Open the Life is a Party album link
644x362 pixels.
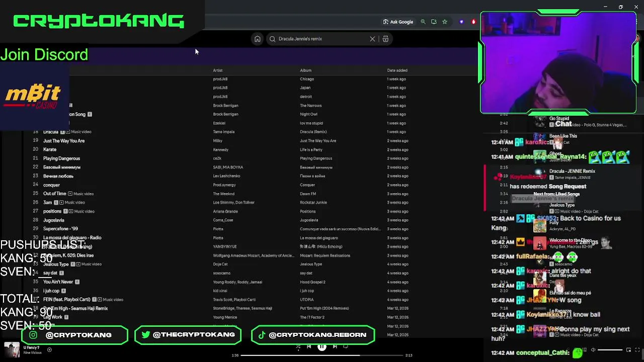click(x=311, y=149)
